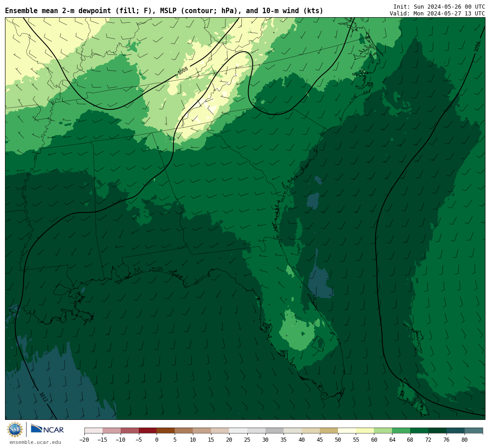Select the map title 'Ensemble mean 2-m dewpoint' text
Image resolution: width=490 pixels, height=448 pixels.
pyautogui.click(x=58, y=10)
